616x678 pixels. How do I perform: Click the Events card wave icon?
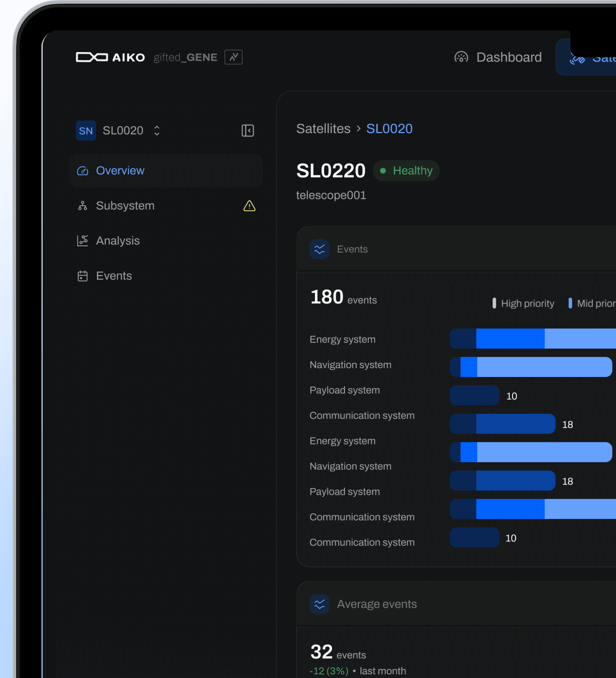tap(319, 249)
